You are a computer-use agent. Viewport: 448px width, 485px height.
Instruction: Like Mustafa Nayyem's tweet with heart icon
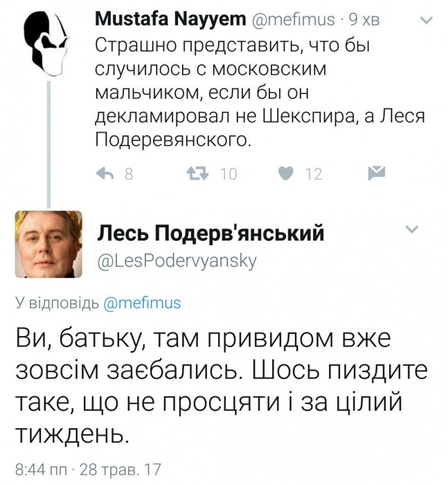click(285, 173)
